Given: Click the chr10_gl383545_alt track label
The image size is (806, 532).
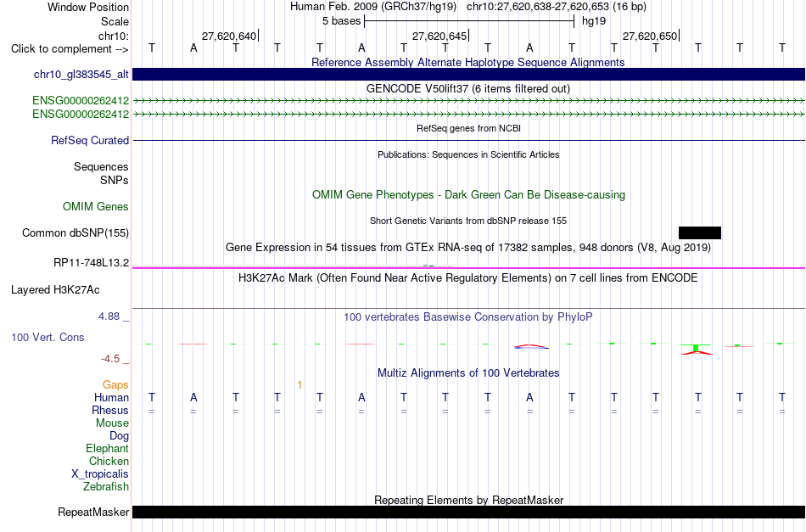Looking at the screenshot, I should (x=81, y=74).
